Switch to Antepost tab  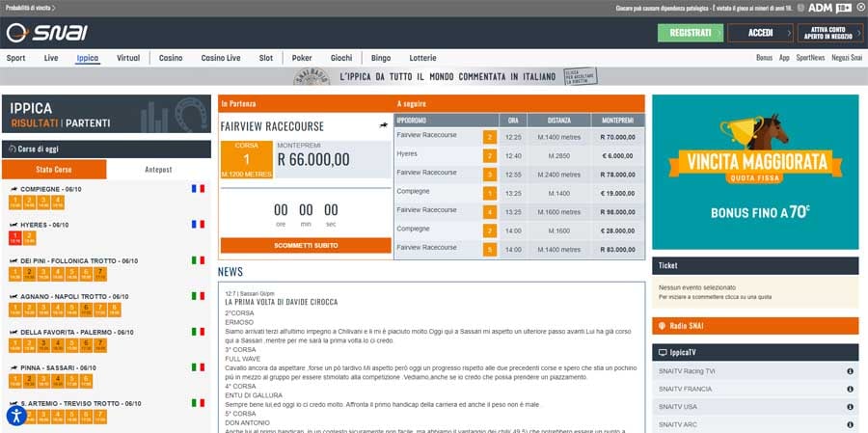[158, 170]
